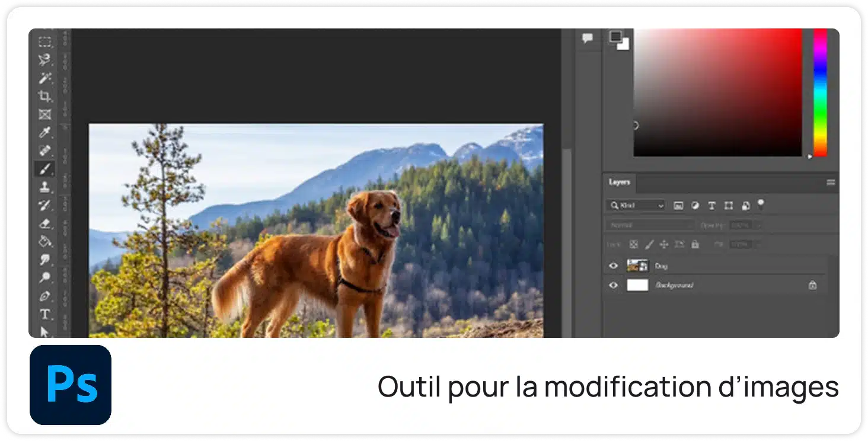
Task: Select the Lasso tool
Action: tap(45, 60)
